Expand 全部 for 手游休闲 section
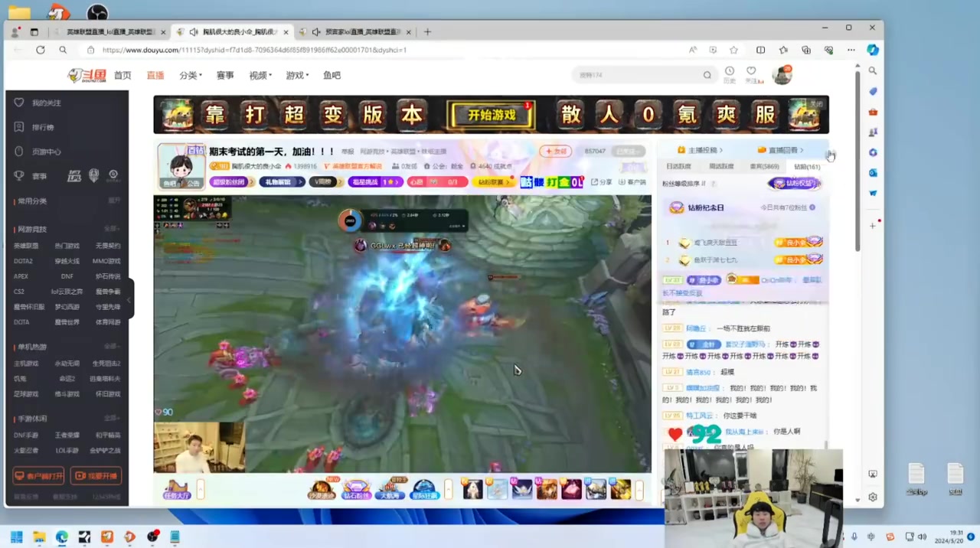Image resolution: width=980 pixels, height=548 pixels. 112,419
